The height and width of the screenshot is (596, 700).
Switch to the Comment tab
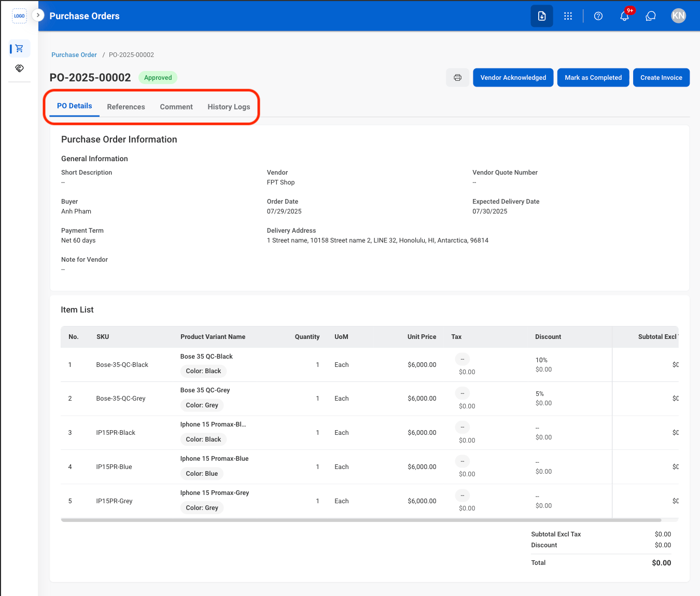[x=176, y=107]
